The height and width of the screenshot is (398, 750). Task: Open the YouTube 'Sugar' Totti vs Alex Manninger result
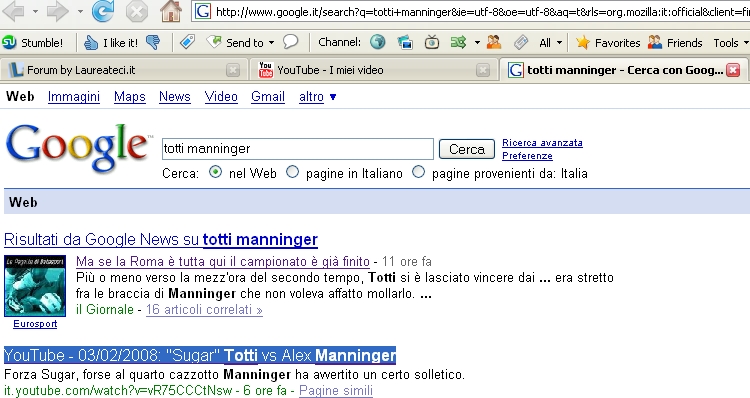click(200, 355)
